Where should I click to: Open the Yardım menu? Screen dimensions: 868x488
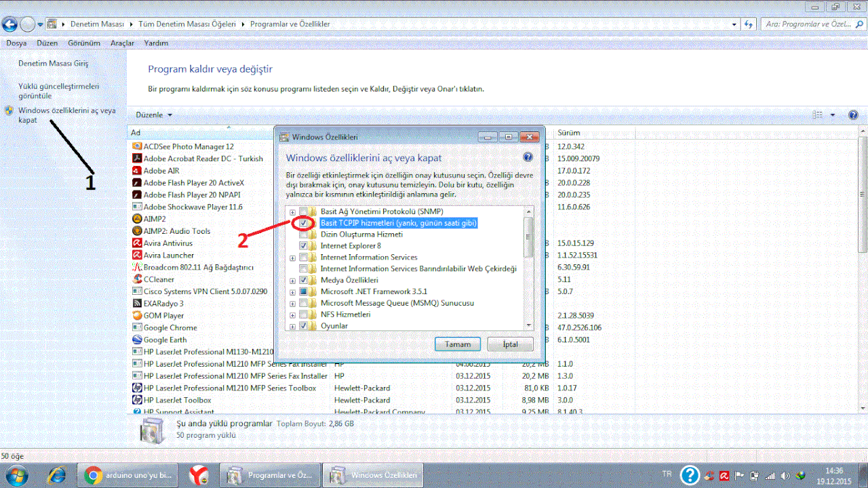[157, 43]
